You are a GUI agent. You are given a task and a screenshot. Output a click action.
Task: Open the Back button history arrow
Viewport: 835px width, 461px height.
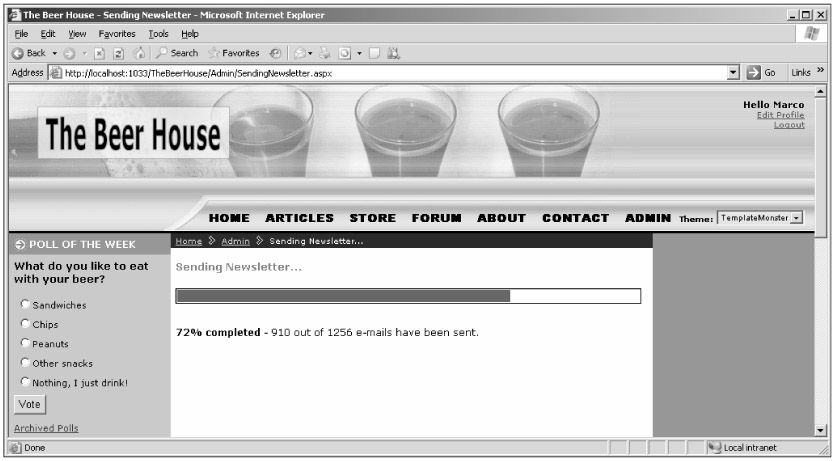click(54, 53)
